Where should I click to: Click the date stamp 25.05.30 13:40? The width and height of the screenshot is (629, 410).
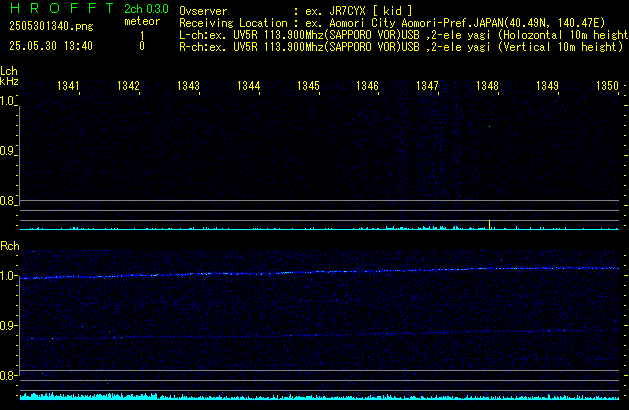(51, 46)
